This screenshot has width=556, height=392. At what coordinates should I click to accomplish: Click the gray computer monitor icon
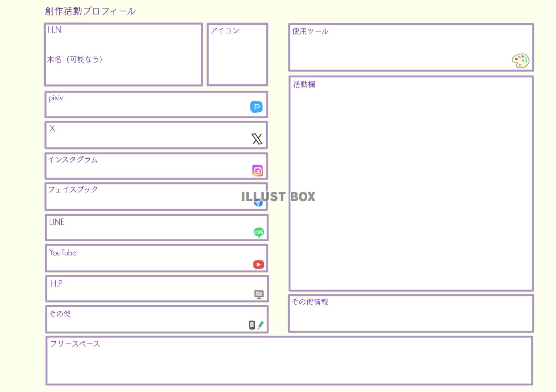(259, 294)
